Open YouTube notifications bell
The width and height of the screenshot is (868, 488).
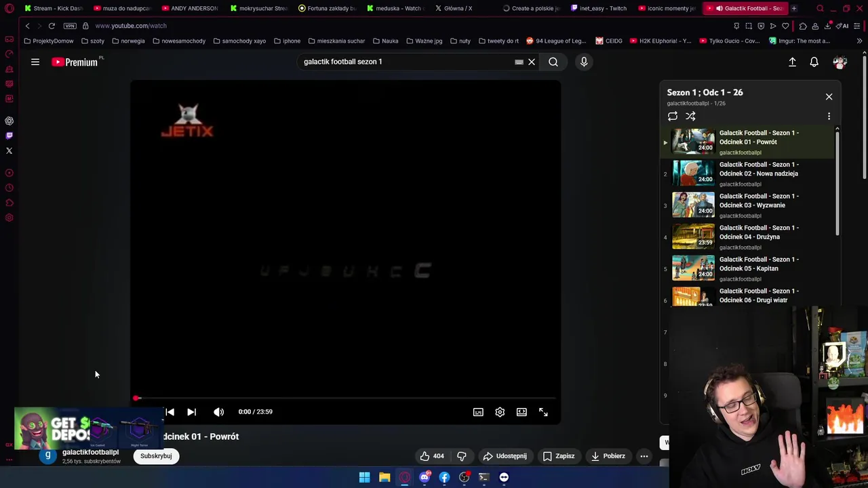point(814,62)
